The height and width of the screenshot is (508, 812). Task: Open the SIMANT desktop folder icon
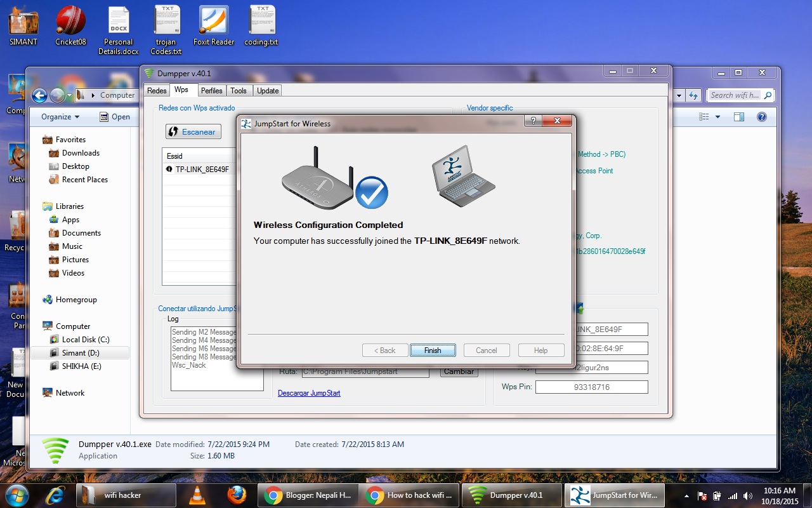pos(23,26)
